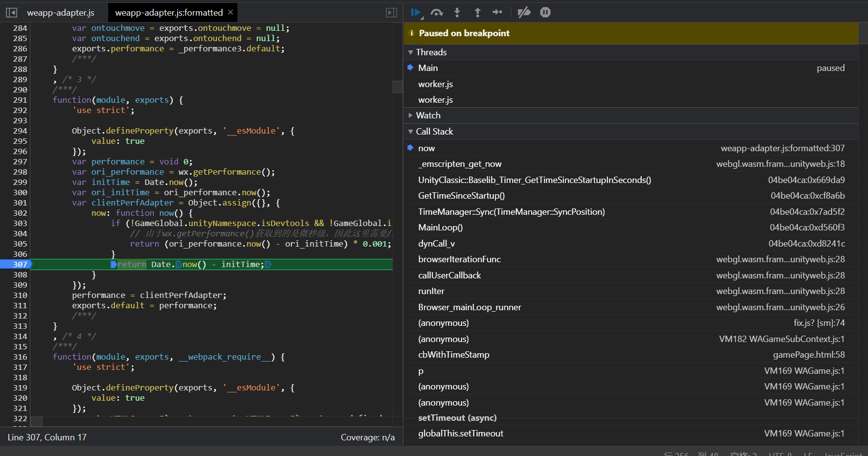868x456 pixels.
Task: Select globalThis.setTimeout frame
Action: (x=631, y=433)
